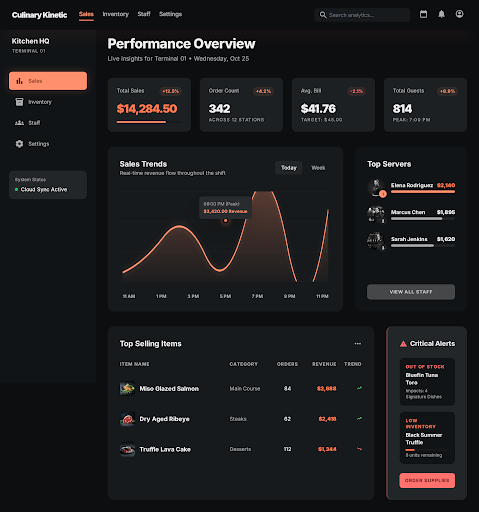The image size is (479, 512).
Task: Select Inventory in the sidebar
Action: (48, 102)
